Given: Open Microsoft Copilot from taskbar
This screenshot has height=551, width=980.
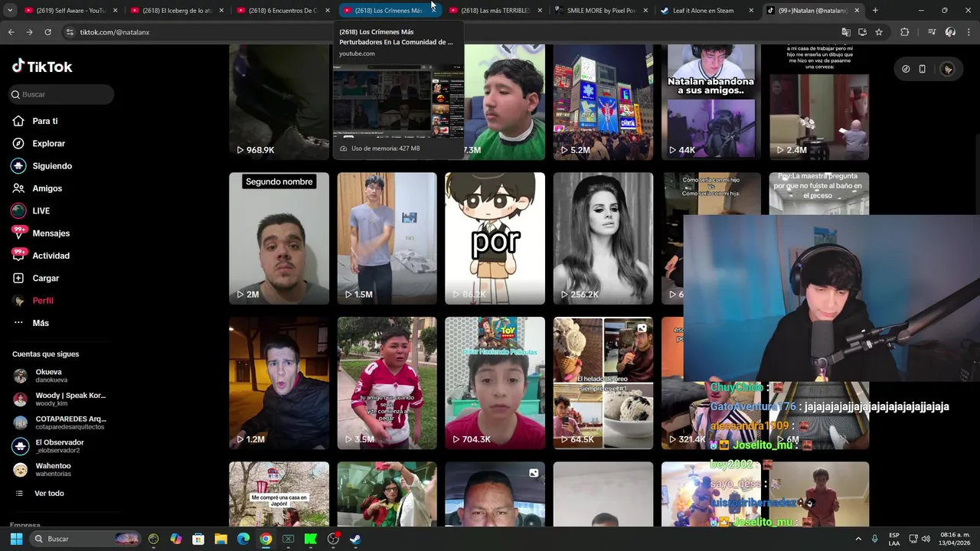Looking at the screenshot, I should click(176, 539).
